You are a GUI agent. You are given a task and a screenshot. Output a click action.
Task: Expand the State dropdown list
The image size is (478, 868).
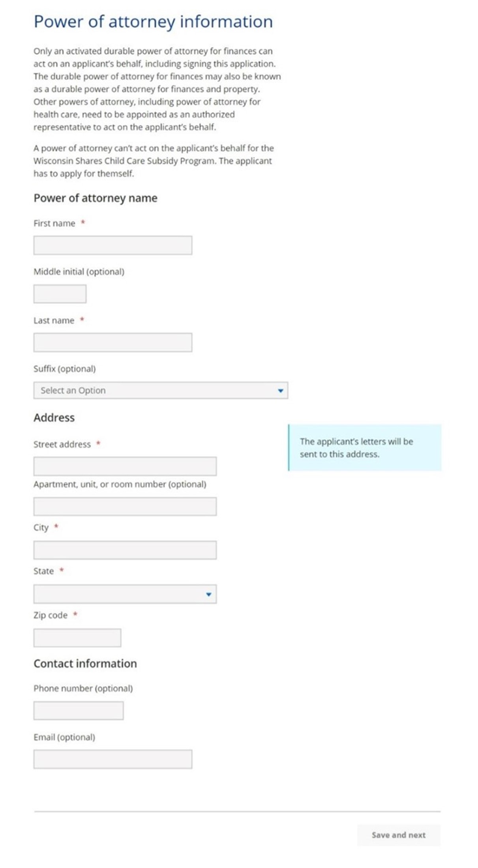(x=125, y=594)
